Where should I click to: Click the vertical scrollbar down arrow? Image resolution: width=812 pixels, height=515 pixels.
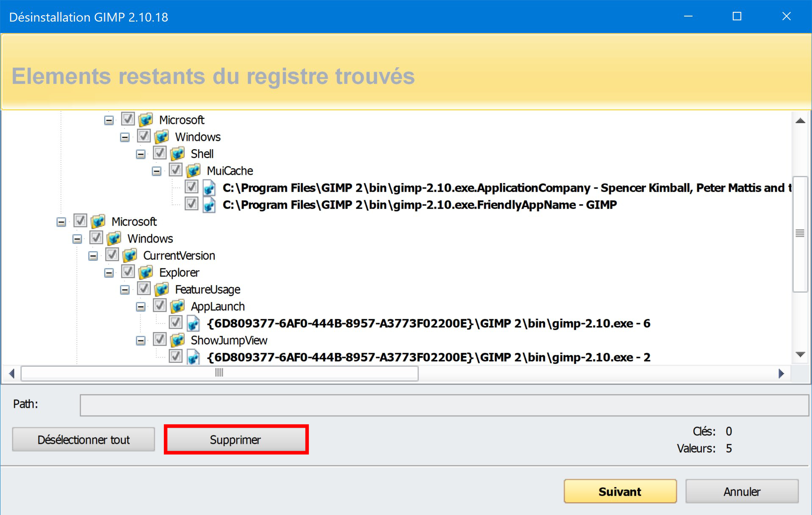(800, 354)
